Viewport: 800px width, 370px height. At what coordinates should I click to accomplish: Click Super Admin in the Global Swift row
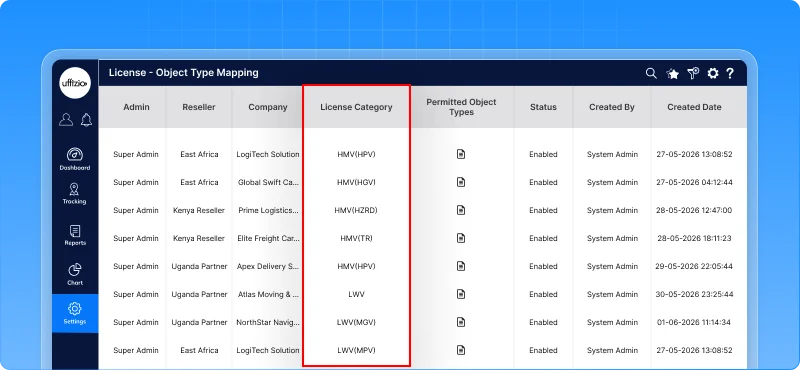[x=136, y=182]
